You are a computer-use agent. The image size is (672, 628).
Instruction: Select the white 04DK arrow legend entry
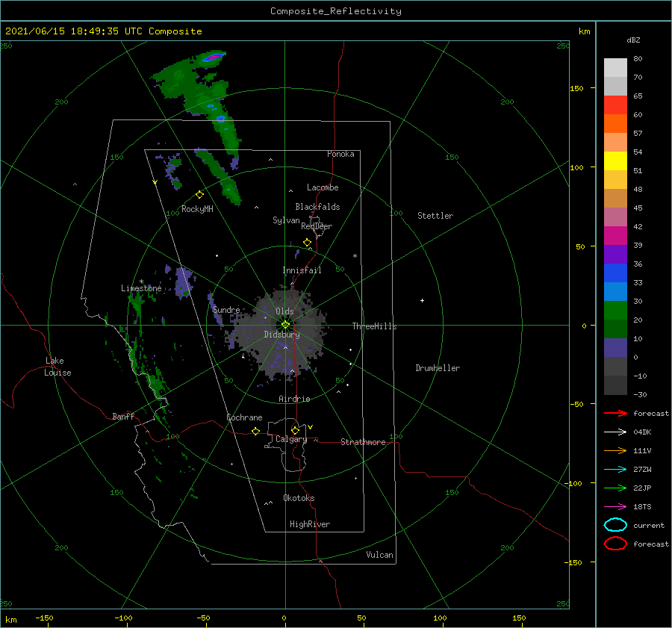point(615,432)
